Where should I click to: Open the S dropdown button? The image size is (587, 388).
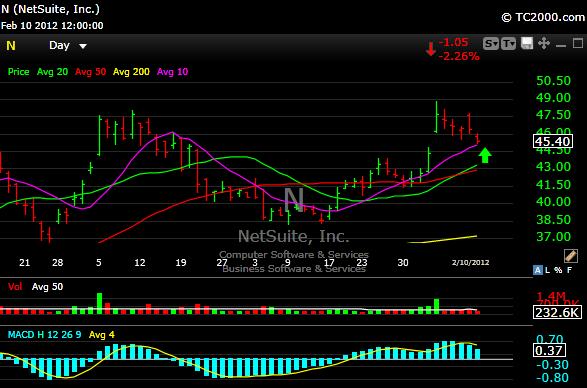tap(491, 44)
